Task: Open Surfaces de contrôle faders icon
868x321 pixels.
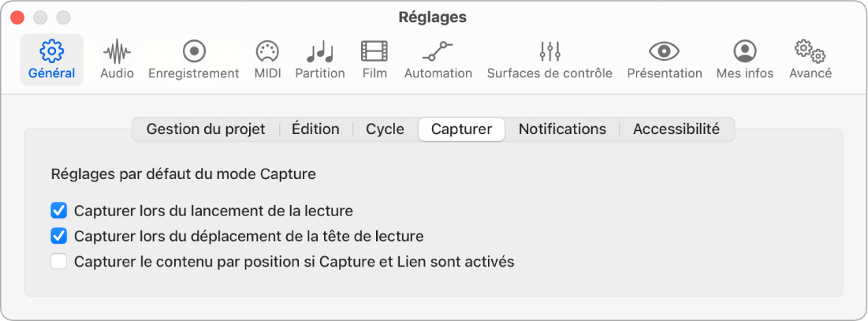Action: click(549, 52)
